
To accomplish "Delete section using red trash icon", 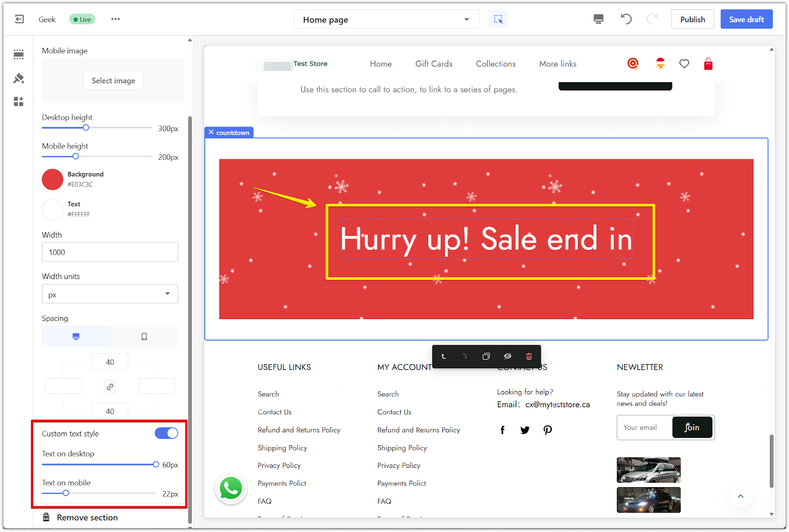I will point(529,356).
